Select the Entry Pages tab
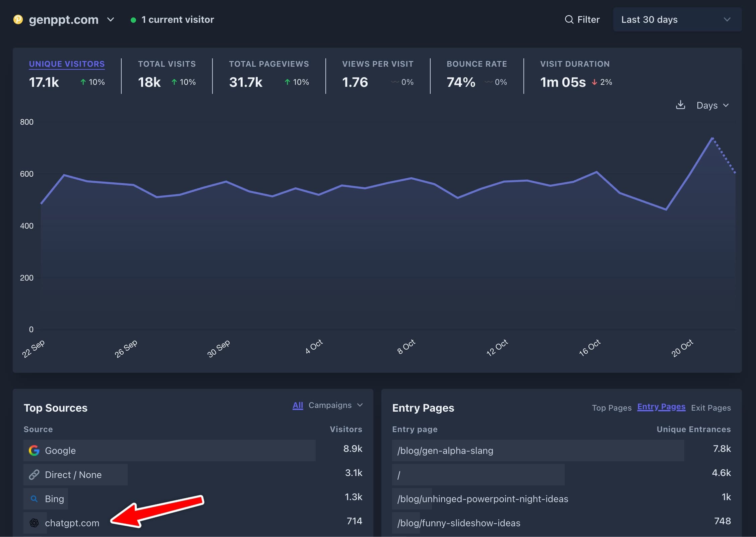Screen dimensions: 756x537 pos(661,407)
